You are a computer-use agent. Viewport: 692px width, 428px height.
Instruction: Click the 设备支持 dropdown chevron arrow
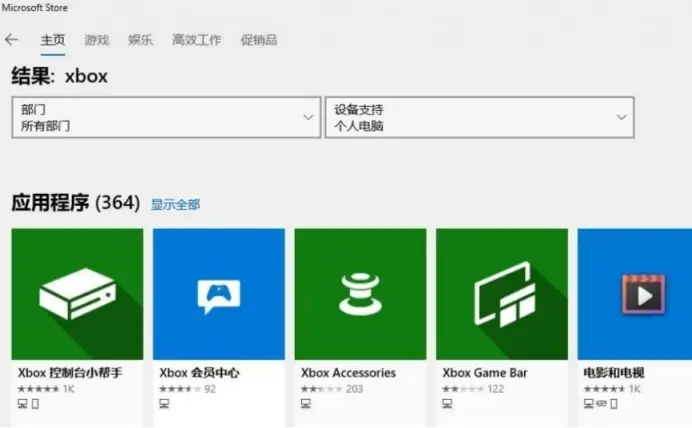(621, 117)
